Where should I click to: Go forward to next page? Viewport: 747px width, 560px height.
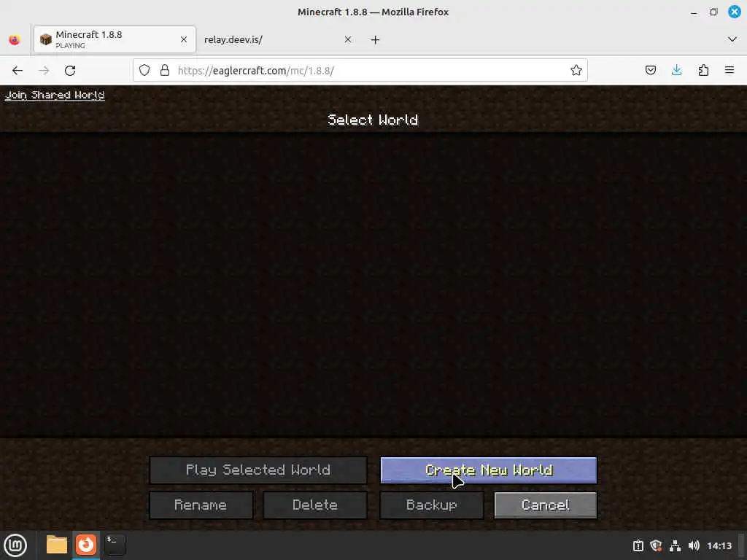pos(44,71)
